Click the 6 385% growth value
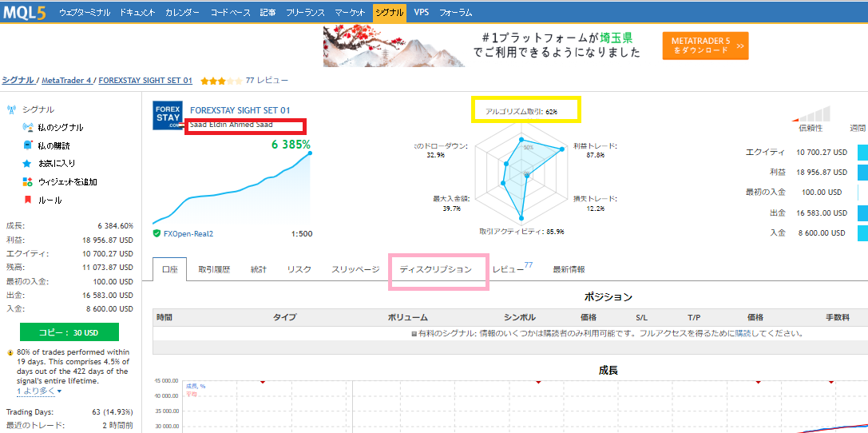Viewport: 868px width, 433px height. [x=291, y=145]
